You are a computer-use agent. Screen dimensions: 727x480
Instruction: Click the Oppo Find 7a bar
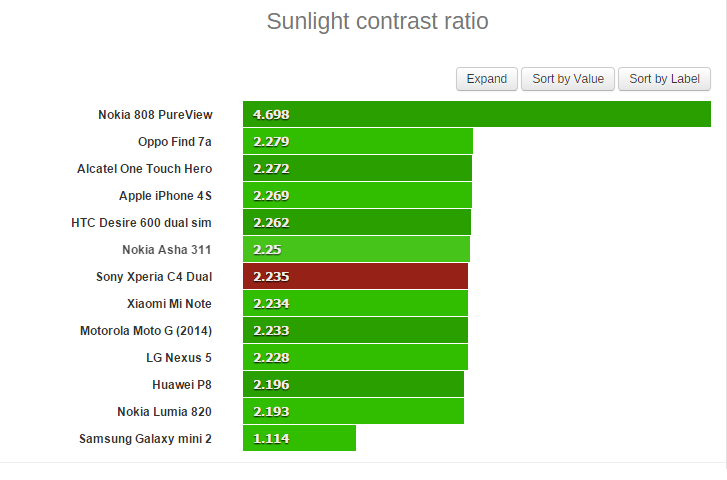pos(357,141)
